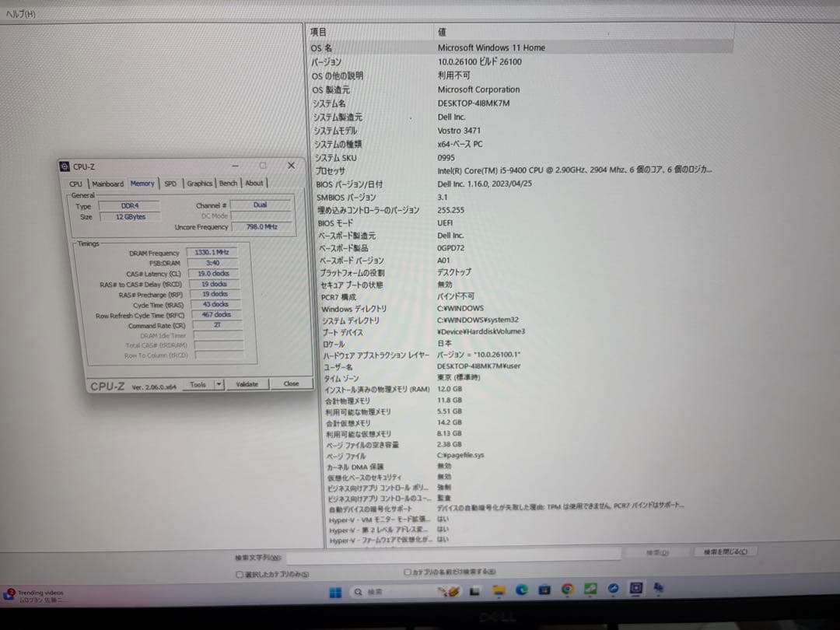
Task: Switch to the SPD tab in CPU-Z
Action: pyautogui.click(x=171, y=184)
